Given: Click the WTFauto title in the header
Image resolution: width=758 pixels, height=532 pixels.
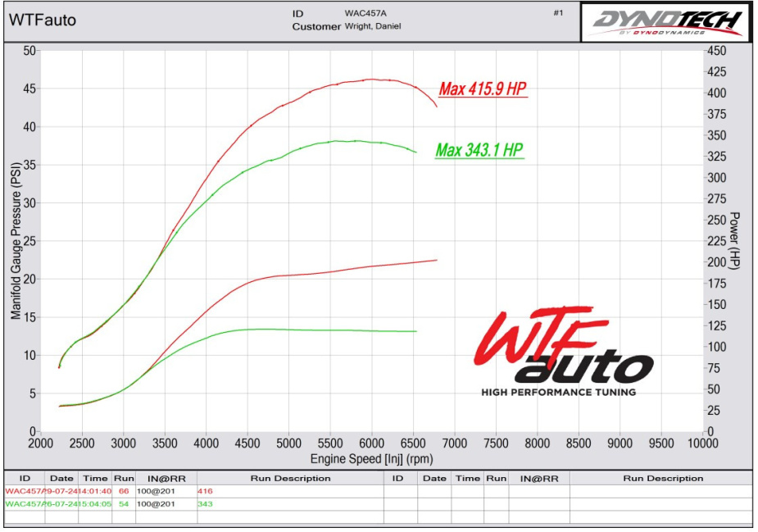Looking at the screenshot, I should (42, 20).
